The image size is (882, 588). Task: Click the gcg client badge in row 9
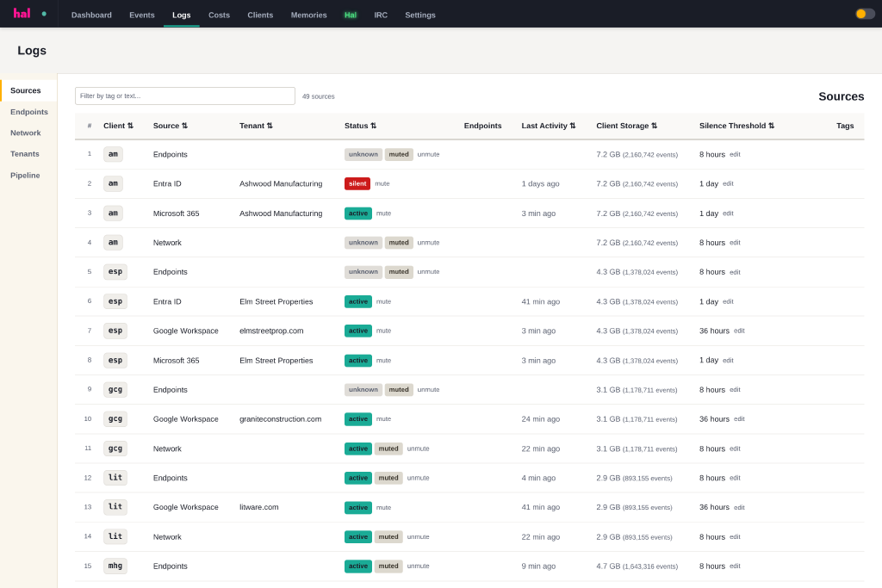(x=115, y=390)
